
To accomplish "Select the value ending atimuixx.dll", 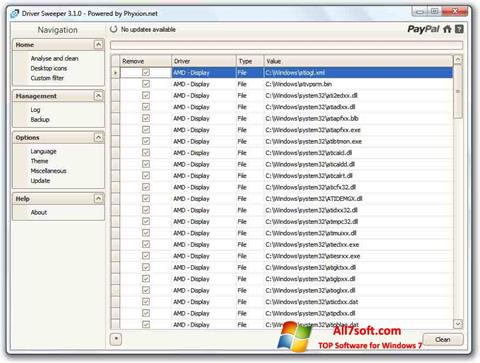I will point(311,233).
